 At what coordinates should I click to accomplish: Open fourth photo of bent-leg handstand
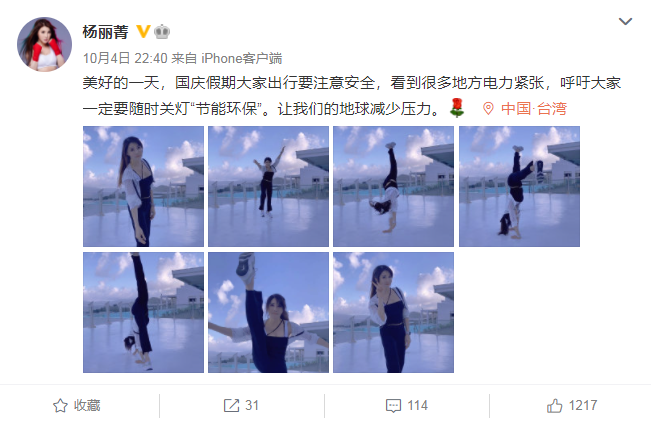pos(519,186)
